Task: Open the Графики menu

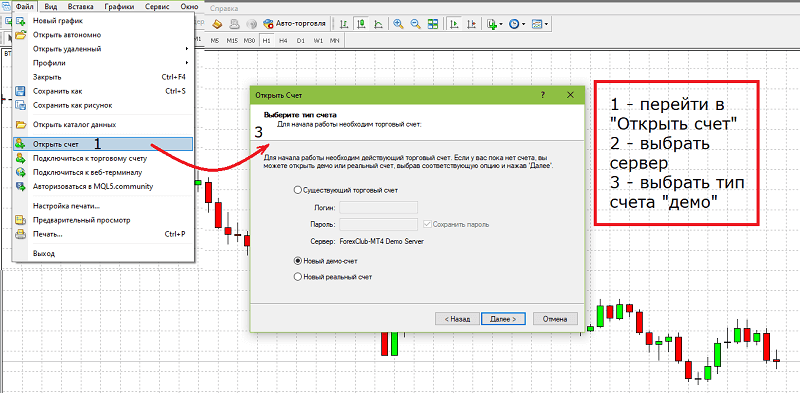Action: tap(119, 7)
